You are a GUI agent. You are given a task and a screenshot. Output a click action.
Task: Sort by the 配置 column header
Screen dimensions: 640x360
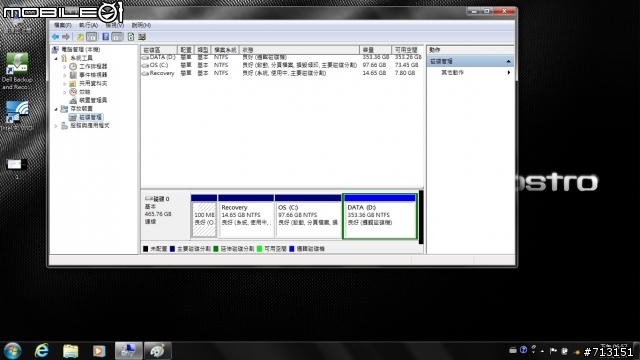point(186,50)
